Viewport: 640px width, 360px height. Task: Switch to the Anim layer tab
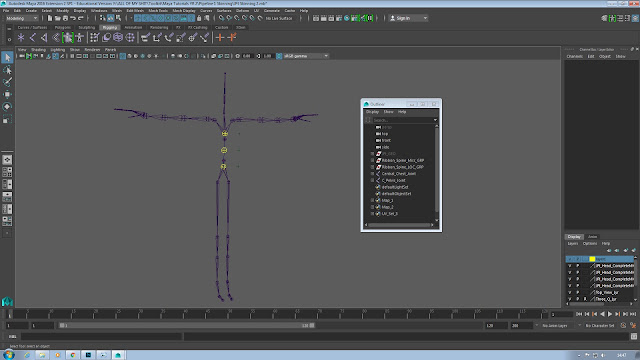point(592,237)
